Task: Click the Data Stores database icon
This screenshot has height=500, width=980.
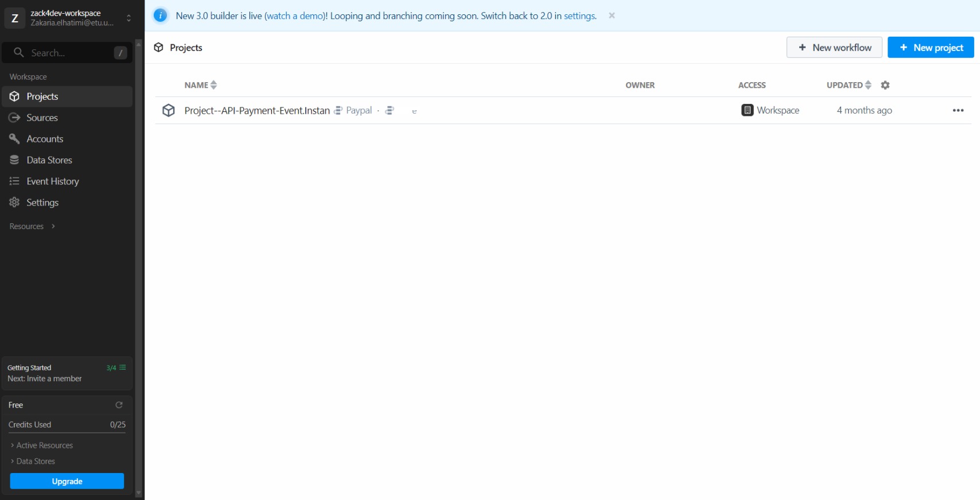Action: (x=14, y=160)
